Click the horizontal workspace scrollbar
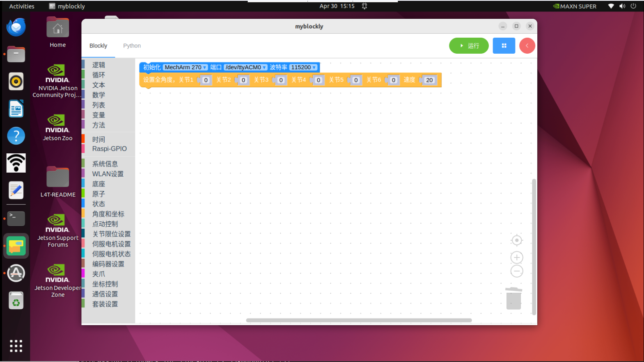 point(359,320)
